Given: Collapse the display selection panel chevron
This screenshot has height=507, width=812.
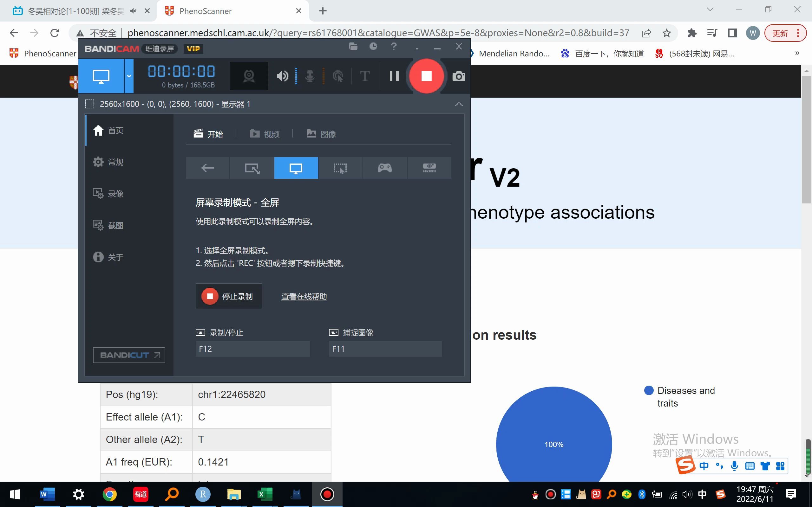Looking at the screenshot, I should (x=459, y=104).
